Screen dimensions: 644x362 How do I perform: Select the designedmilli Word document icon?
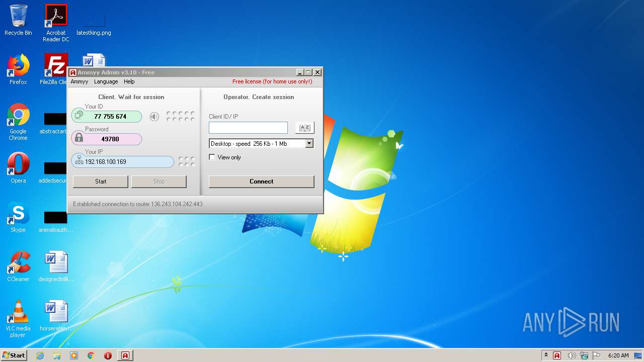click(x=56, y=266)
